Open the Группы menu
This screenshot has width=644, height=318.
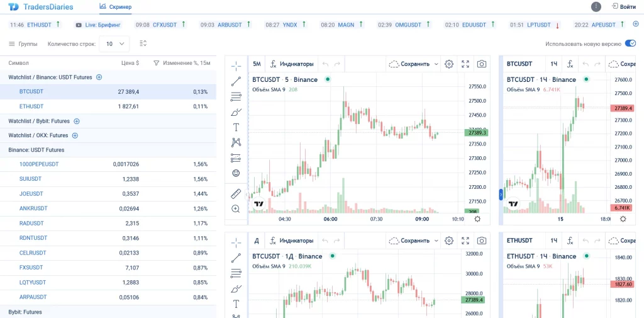click(23, 43)
